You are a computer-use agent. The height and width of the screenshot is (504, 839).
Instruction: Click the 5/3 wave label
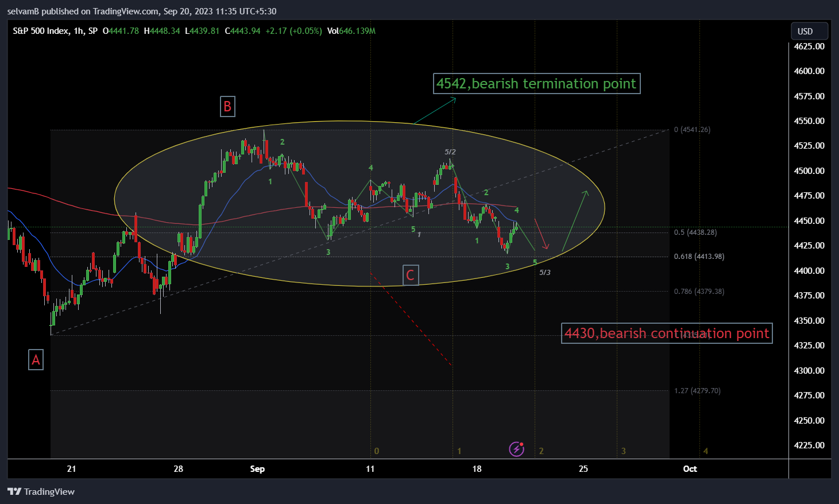pyautogui.click(x=545, y=273)
